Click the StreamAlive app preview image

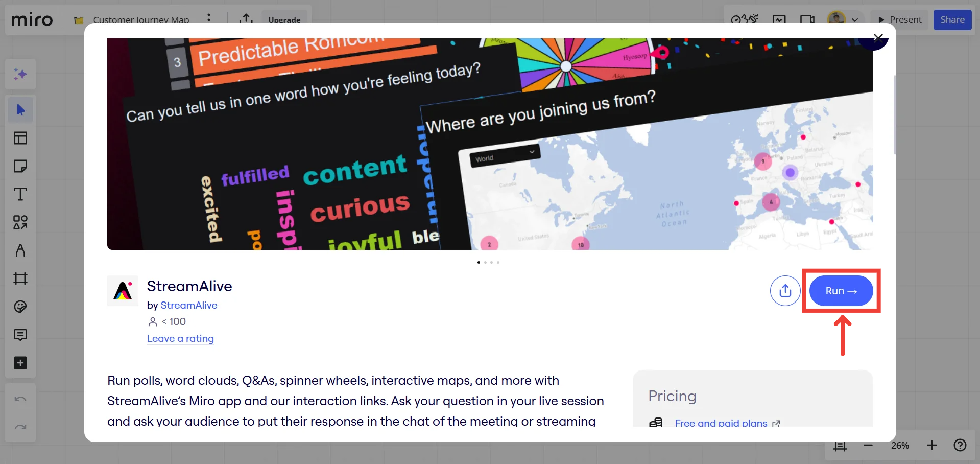click(490, 144)
